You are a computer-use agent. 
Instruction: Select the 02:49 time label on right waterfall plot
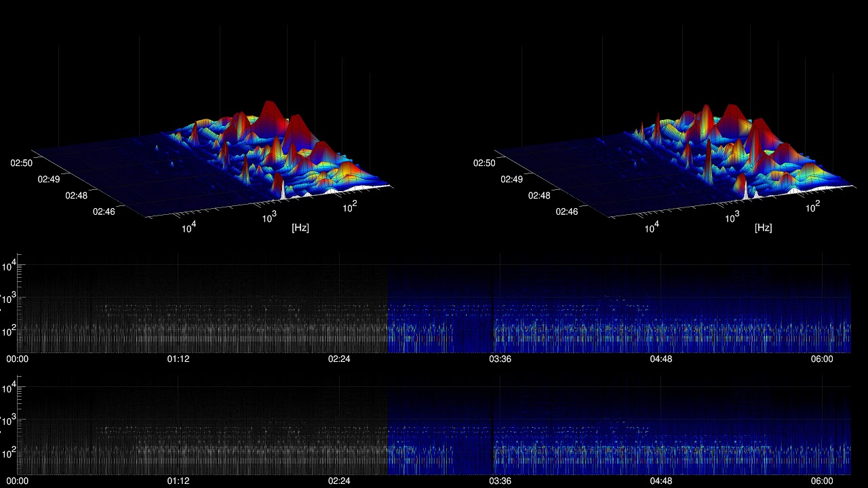pyautogui.click(x=511, y=179)
